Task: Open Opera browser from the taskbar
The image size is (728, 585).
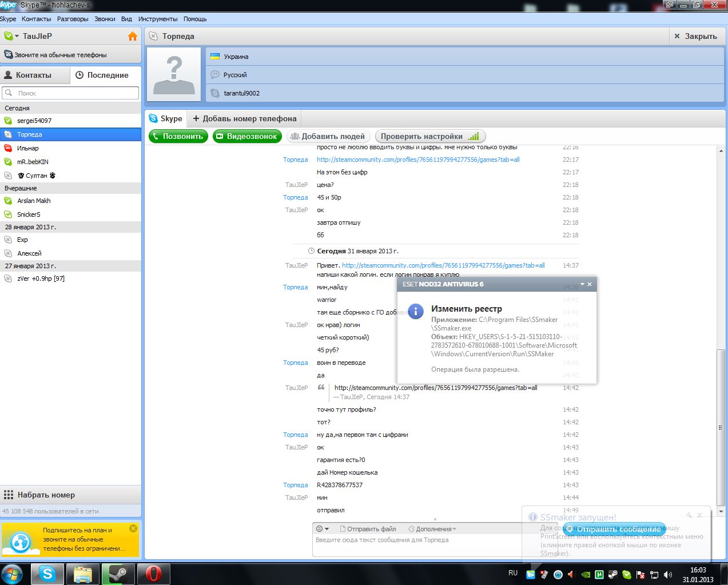Action: coord(153,574)
